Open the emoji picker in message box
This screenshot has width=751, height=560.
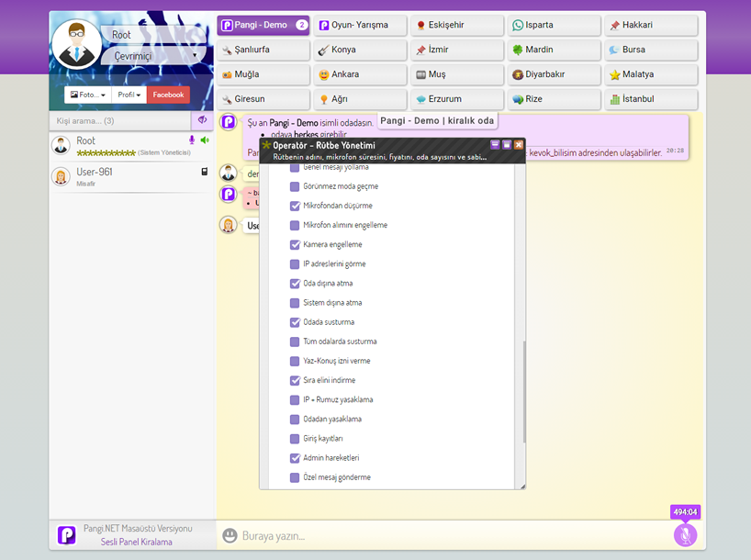(x=230, y=535)
